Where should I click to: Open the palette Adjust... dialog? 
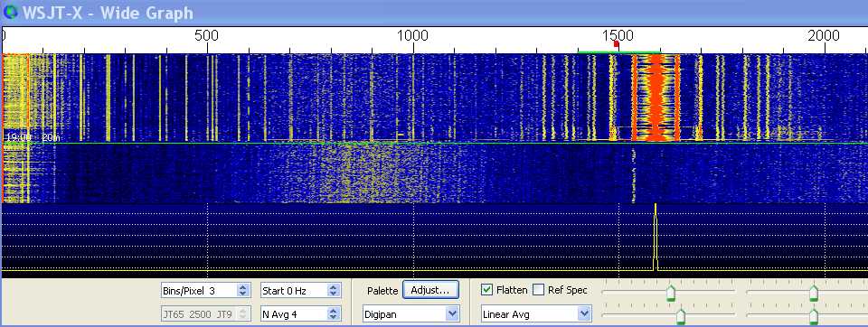coord(430,290)
